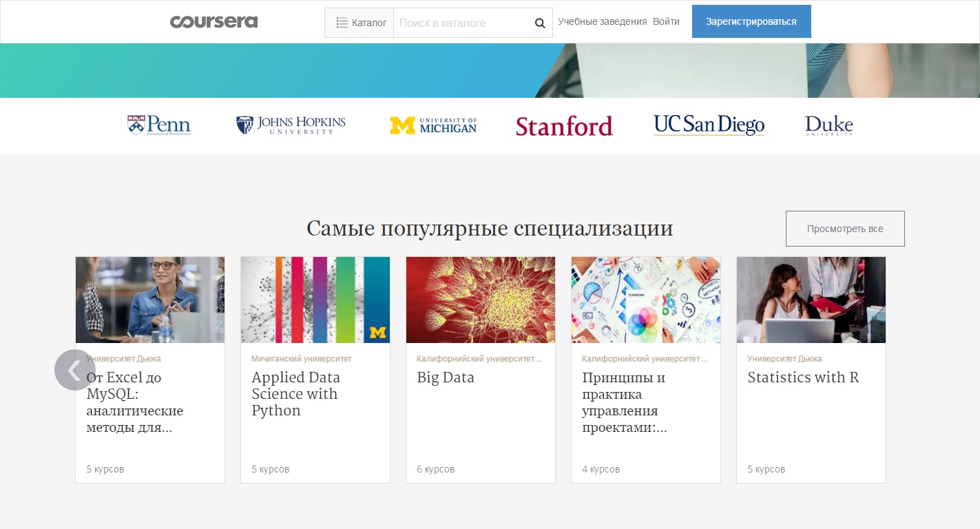Screen dimensions: 980x529
Task: Click the Просмотреть все button
Action: (x=844, y=228)
